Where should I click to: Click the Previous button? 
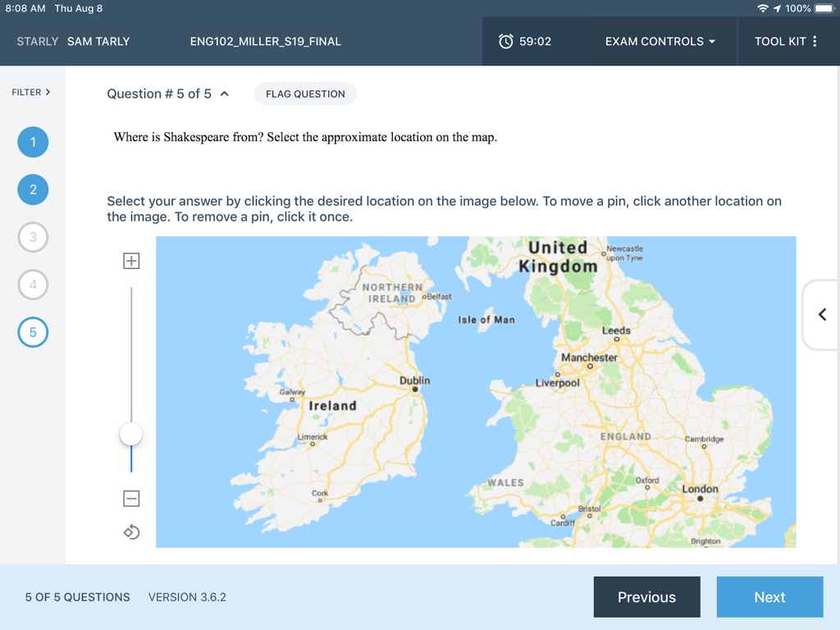[646, 597]
